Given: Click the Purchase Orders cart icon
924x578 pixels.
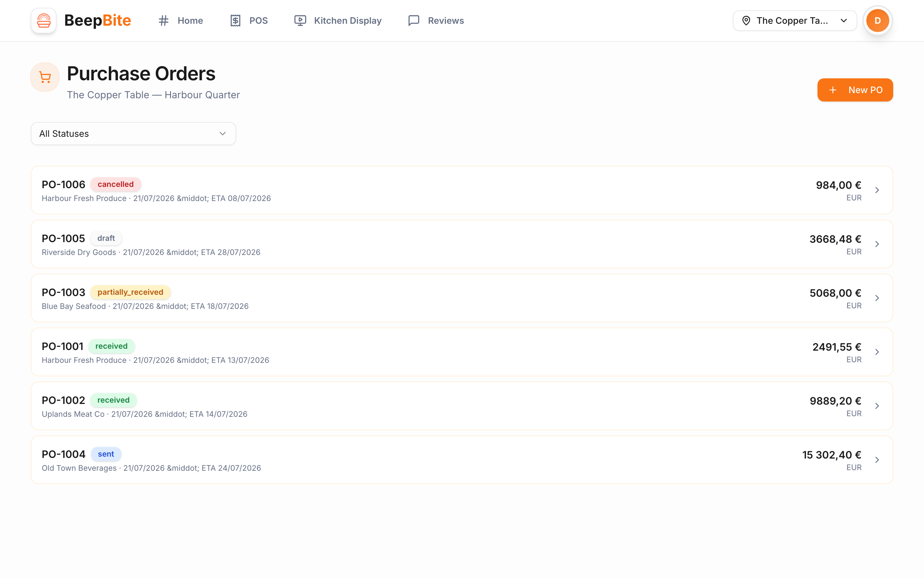Looking at the screenshot, I should pos(45,77).
